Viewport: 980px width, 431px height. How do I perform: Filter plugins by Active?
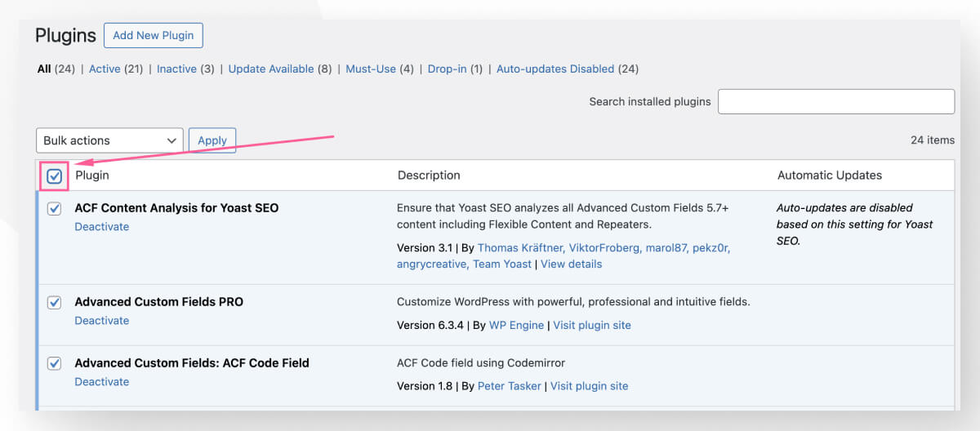[105, 69]
